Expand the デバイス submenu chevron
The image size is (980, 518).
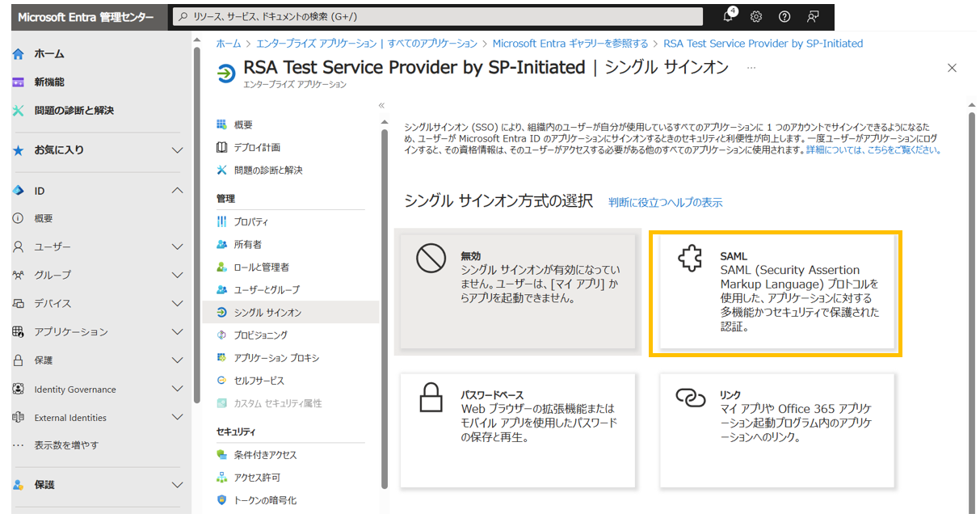178,304
